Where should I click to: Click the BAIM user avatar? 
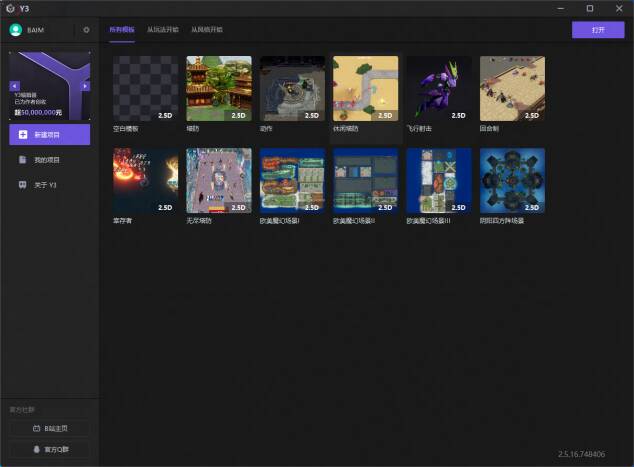pos(16,30)
